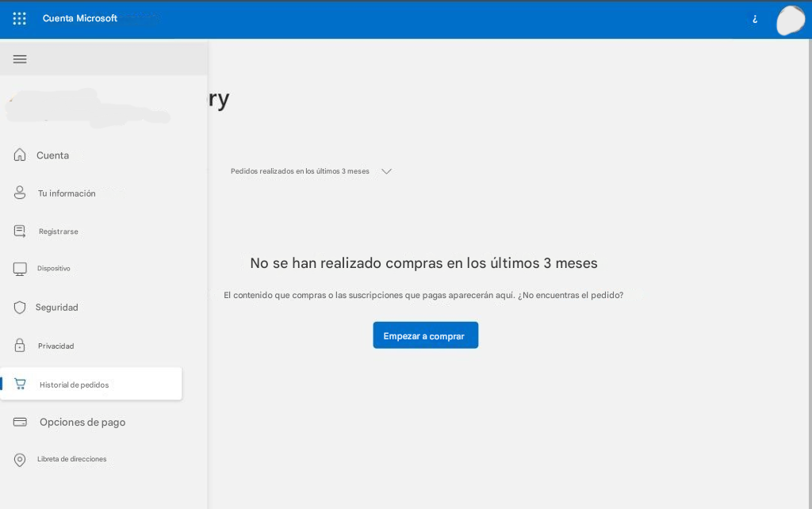Click the home icon beside Cuenta
Screen dimensions: 812x509
point(20,155)
